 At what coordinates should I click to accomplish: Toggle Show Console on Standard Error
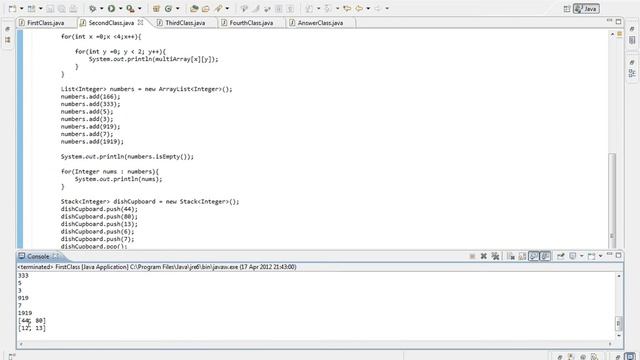click(545, 256)
